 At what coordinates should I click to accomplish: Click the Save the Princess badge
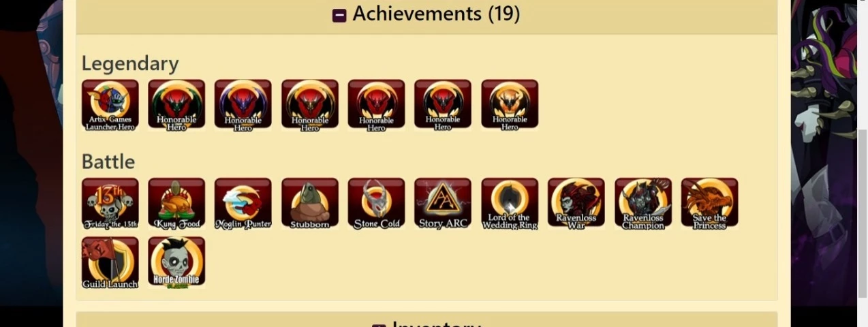(709, 203)
